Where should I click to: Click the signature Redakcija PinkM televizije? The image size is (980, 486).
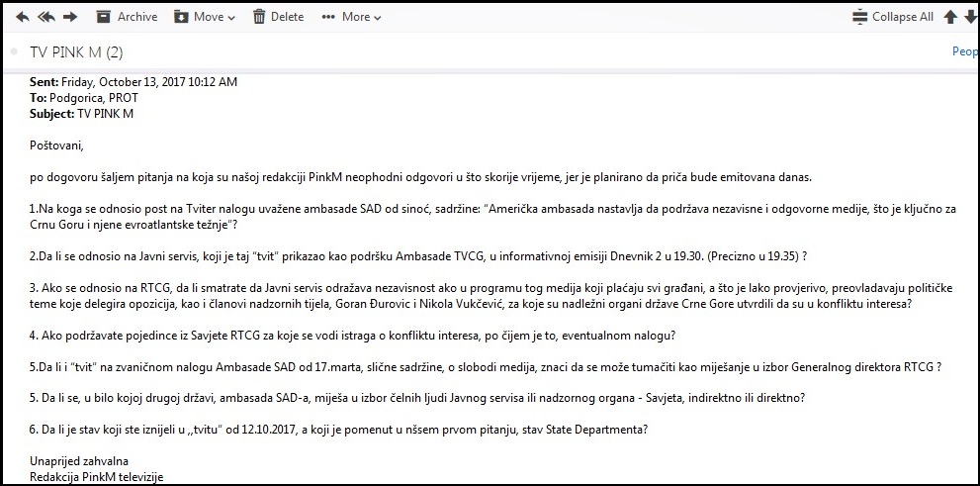pos(96,477)
